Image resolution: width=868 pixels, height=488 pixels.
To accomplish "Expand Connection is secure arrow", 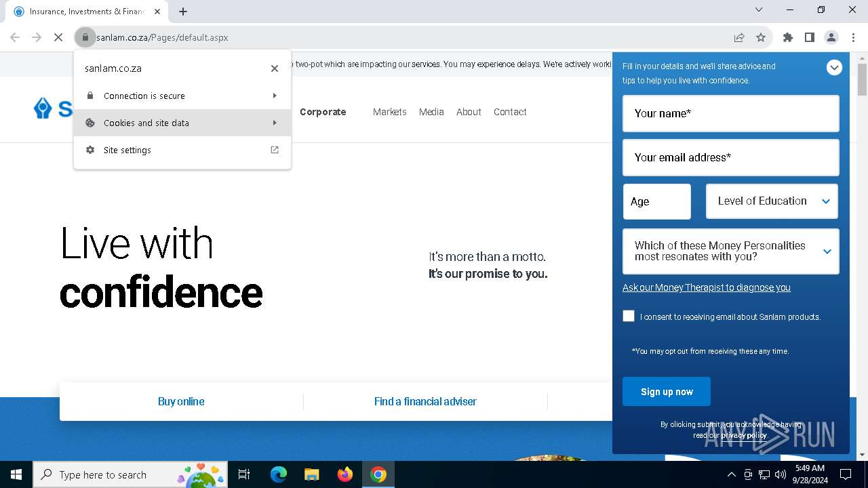I will (x=275, y=96).
